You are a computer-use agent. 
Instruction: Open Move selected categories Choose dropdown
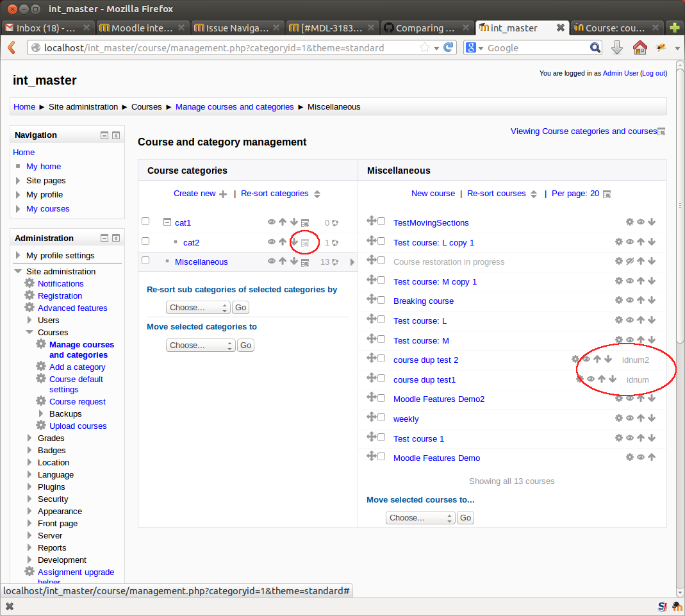coord(201,345)
